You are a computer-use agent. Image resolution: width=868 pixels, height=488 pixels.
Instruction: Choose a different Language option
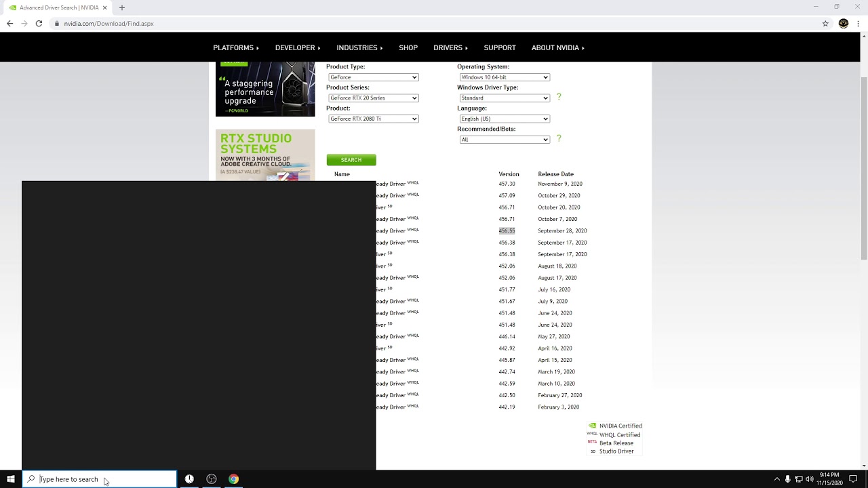coord(504,119)
